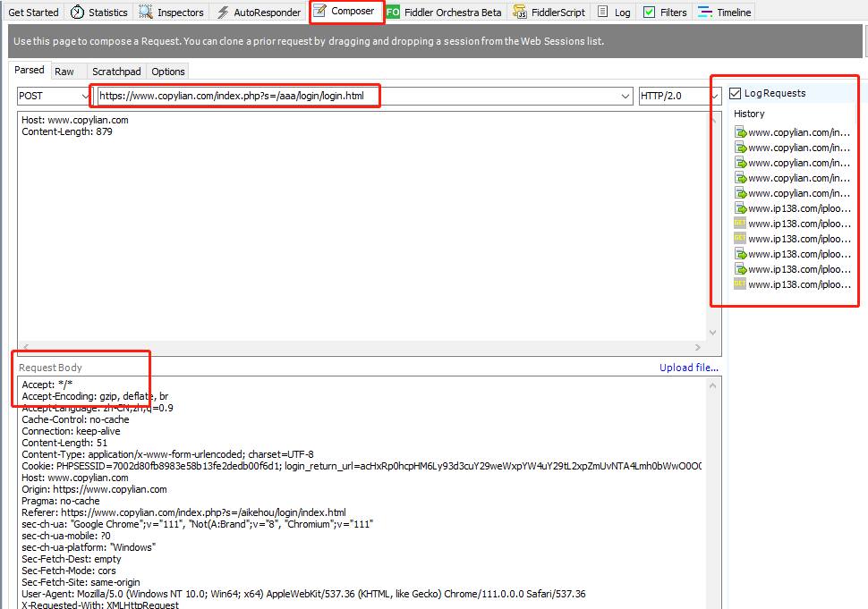
Task: Click the Content-Type urlencoded line
Action: pos(167,454)
